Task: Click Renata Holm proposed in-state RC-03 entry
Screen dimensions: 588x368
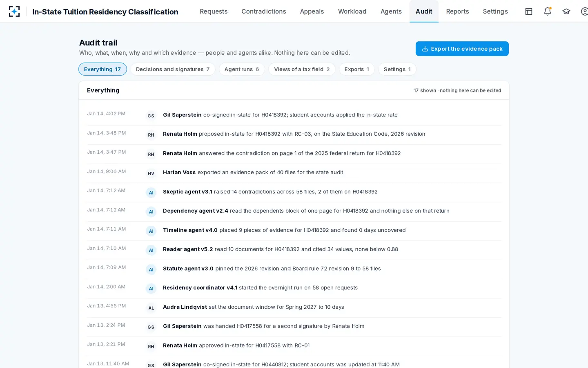Action: click(294, 135)
